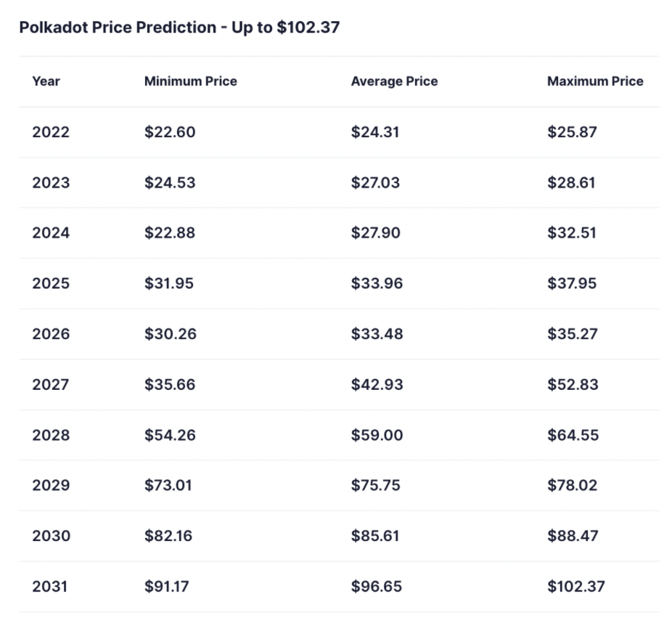Click the 2027 year cell
The width and height of the screenshot is (672, 623).
tap(51, 384)
